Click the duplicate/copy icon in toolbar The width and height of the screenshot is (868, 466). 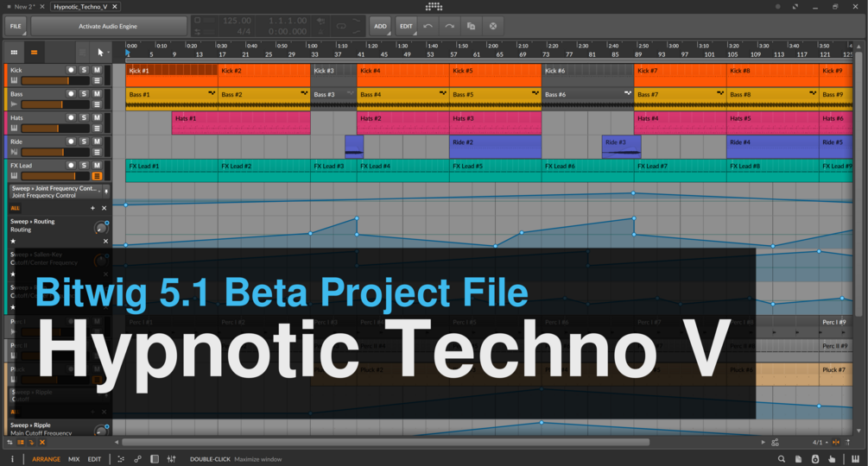471,26
